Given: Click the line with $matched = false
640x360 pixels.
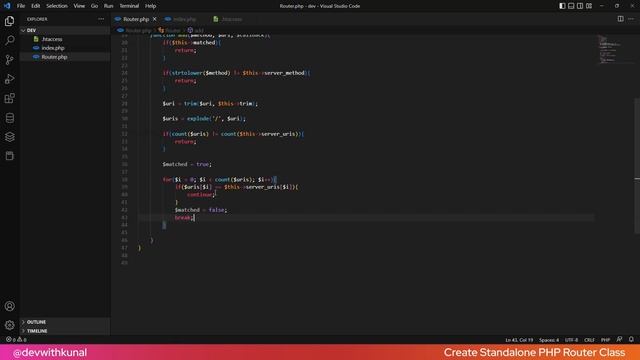Looking at the screenshot, I should click(201, 210).
